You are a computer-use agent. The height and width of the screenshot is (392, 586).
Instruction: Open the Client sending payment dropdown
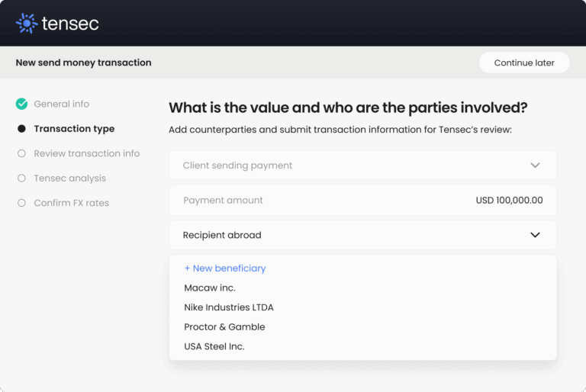point(362,165)
